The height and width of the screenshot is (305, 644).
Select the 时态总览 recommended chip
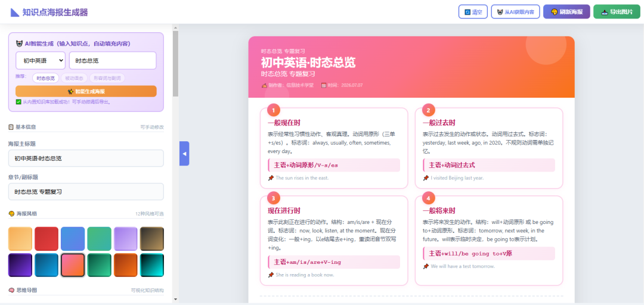(x=45, y=78)
